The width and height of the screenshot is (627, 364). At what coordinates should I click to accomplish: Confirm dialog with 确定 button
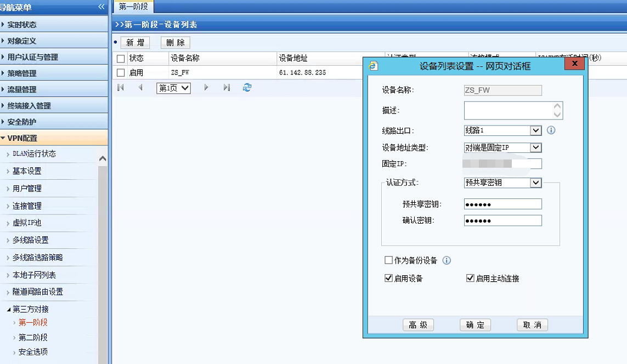pos(475,325)
